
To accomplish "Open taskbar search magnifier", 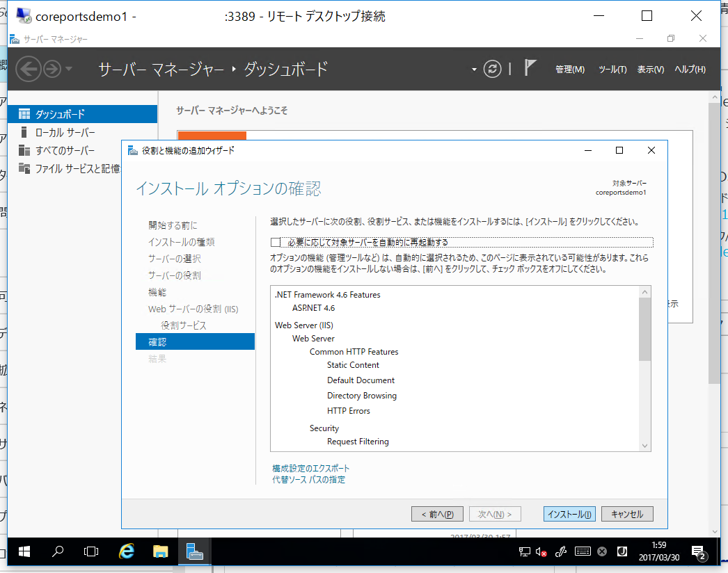I will coord(58,551).
